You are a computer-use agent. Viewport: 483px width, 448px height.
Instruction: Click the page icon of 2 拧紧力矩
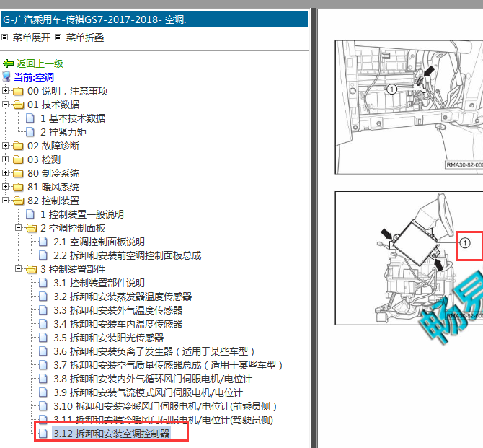click(x=30, y=132)
